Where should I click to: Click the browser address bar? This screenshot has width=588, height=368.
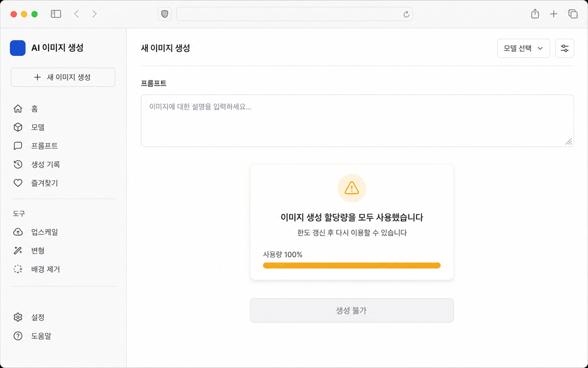pyautogui.click(x=294, y=14)
